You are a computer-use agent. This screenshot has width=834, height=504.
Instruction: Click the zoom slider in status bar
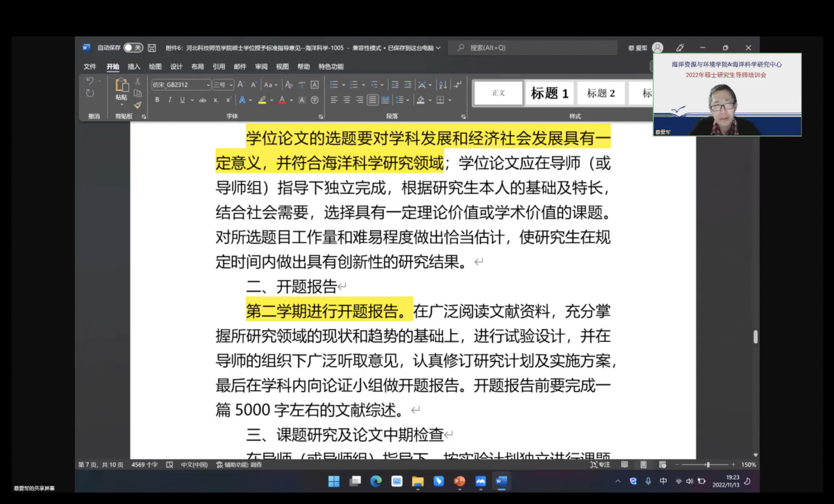(708, 465)
